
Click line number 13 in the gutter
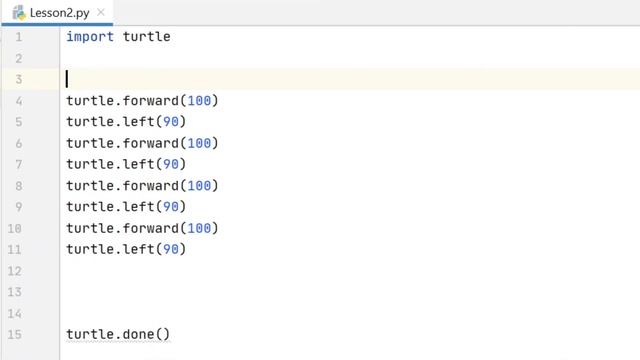pyautogui.click(x=15, y=292)
